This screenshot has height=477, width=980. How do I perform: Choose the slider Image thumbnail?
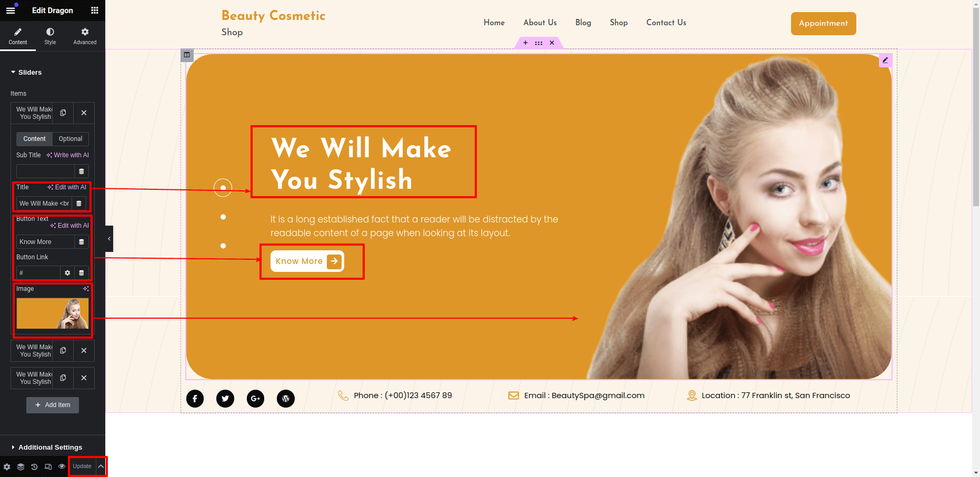[x=53, y=313]
